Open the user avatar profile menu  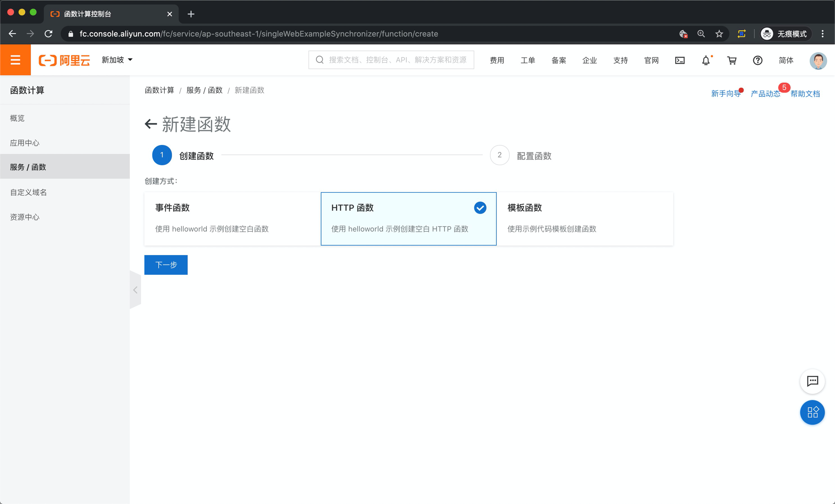click(818, 61)
